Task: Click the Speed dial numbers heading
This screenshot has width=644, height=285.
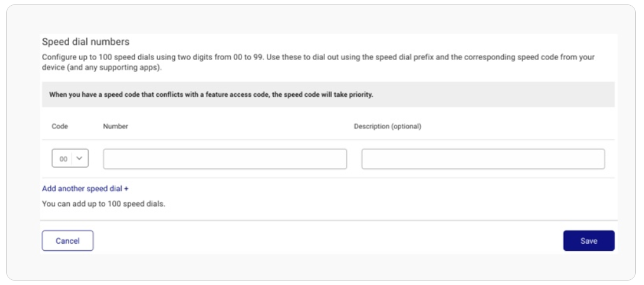Action: pyautogui.click(x=86, y=41)
